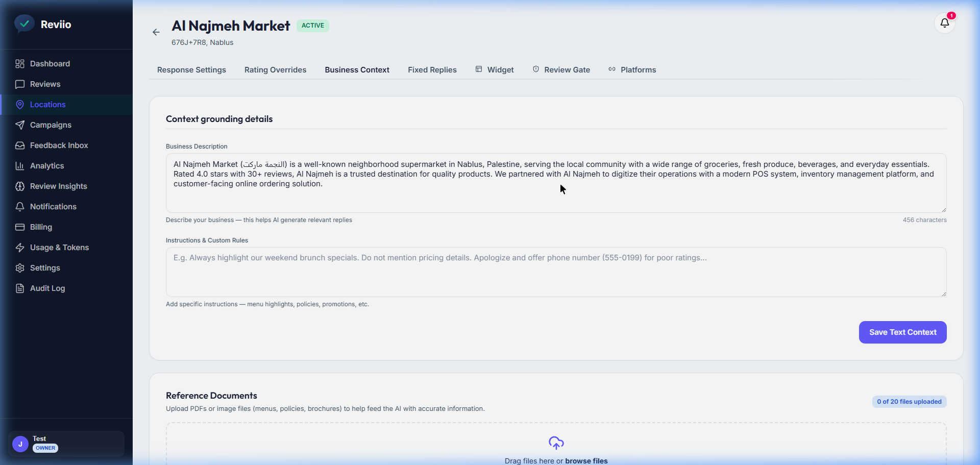Screen dimensions: 980x465
Task: Click the ACTIVE status badge
Action: (x=313, y=26)
